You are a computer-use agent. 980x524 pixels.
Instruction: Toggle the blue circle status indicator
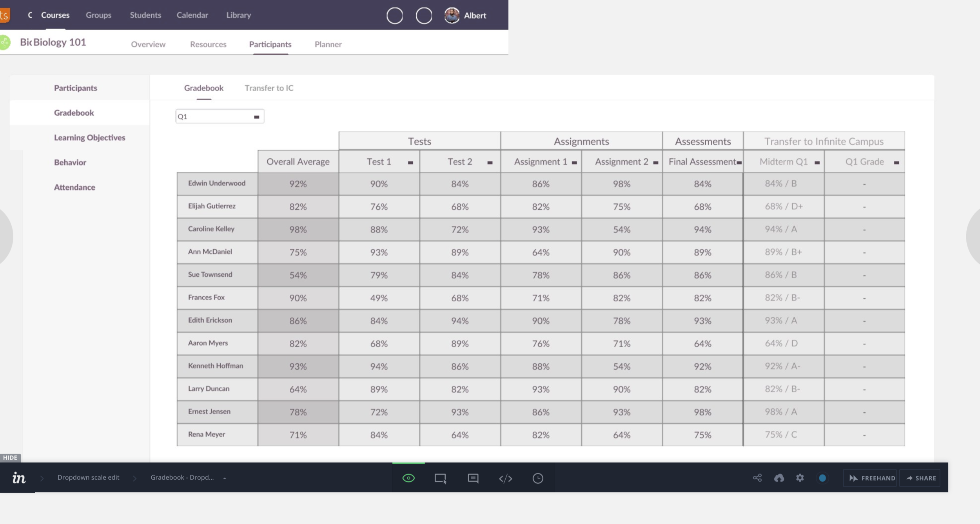point(822,478)
